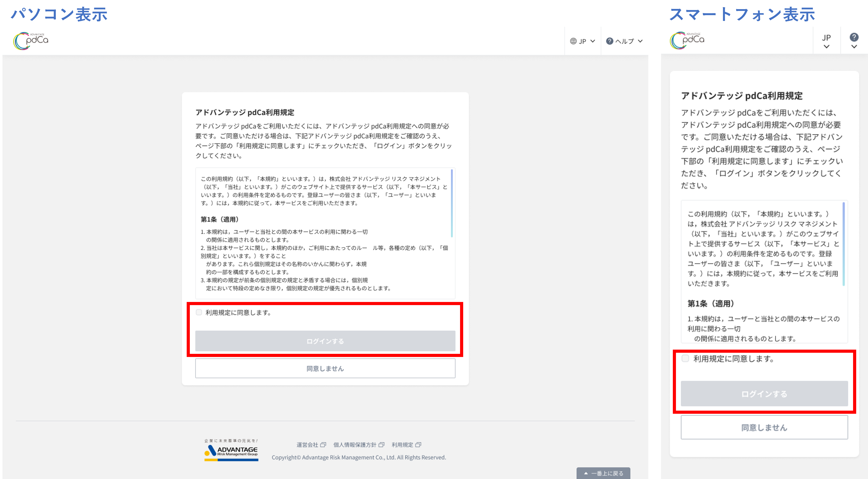This screenshot has width=868, height=479.
Task: Click the terms scrollbar in the PC view
Action: (x=452, y=204)
